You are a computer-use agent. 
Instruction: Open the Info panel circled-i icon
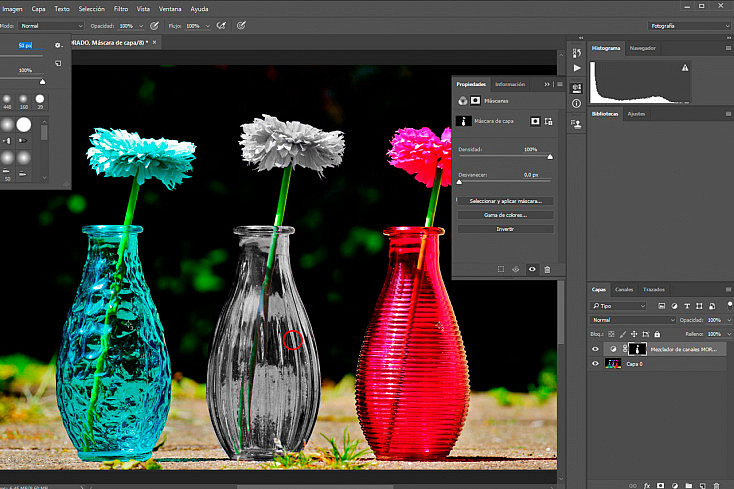[577, 103]
